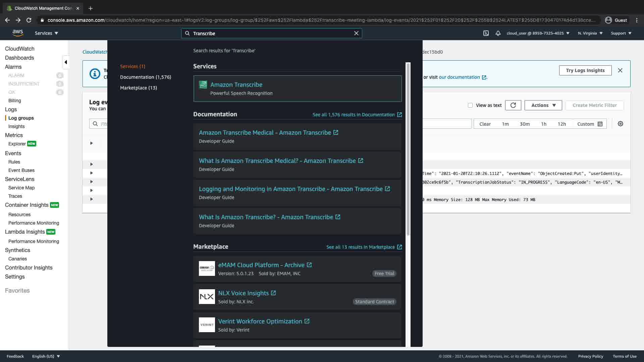Click the NLX Voice Insights logo

pyautogui.click(x=207, y=297)
